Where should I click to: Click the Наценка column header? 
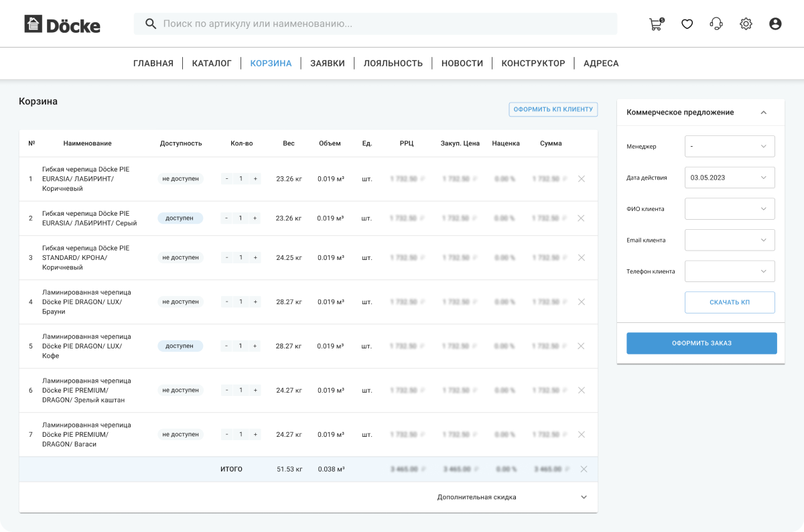(x=506, y=143)
